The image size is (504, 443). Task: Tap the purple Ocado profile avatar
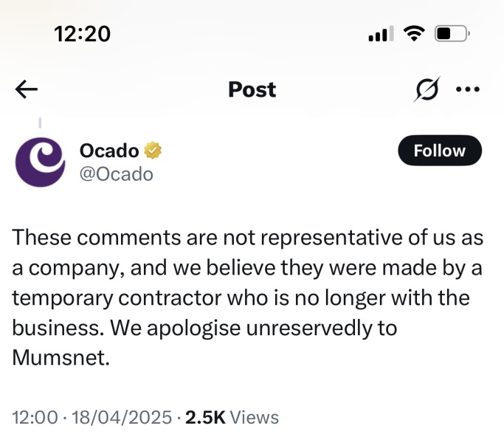click(41, 162)
